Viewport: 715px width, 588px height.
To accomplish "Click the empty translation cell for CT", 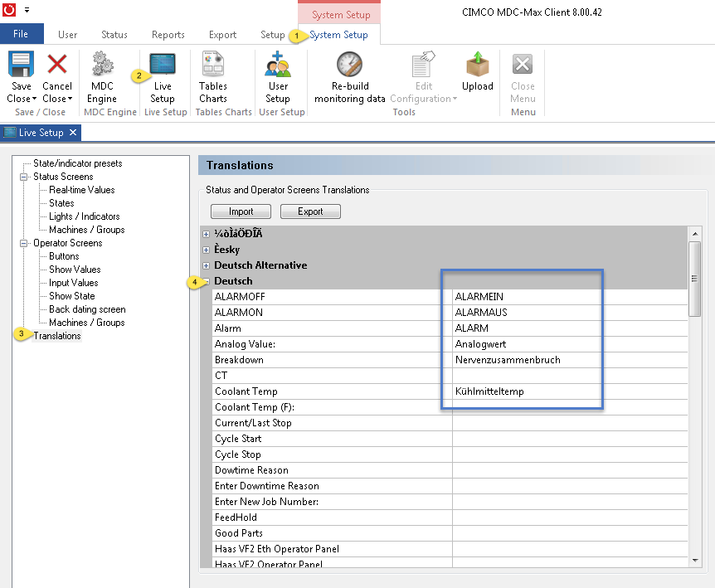I will 570,376.
